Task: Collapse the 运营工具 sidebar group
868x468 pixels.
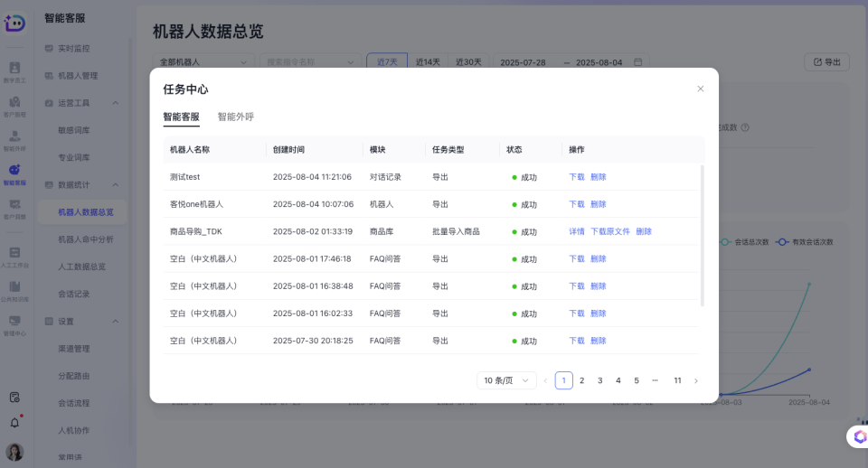Action: pyautogui.click(x=116, y=103)
